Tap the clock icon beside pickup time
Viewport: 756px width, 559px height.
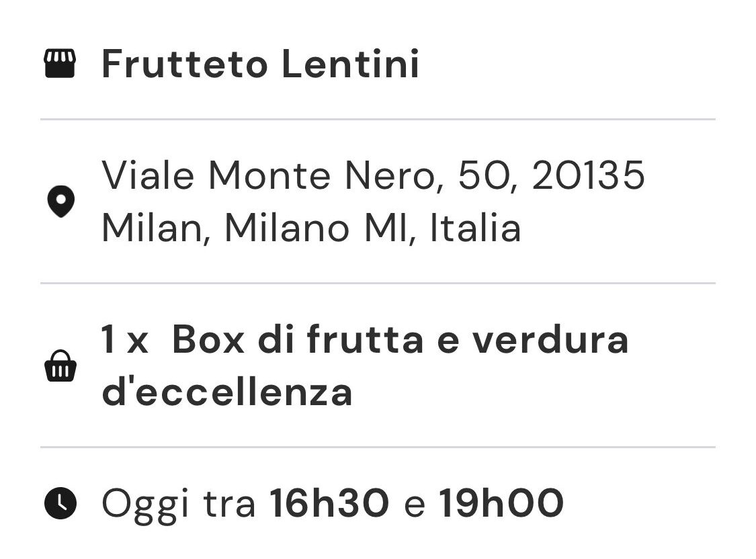coord(60,503)
